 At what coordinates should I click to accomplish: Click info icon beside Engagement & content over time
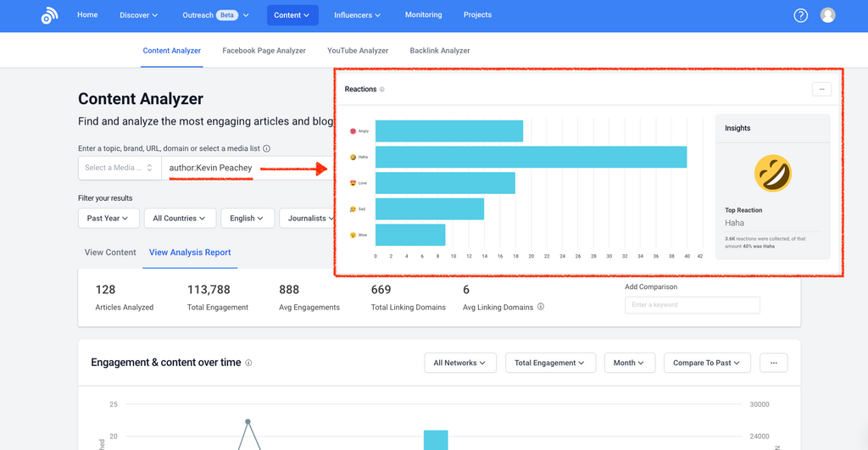click(x=248, y=363)
